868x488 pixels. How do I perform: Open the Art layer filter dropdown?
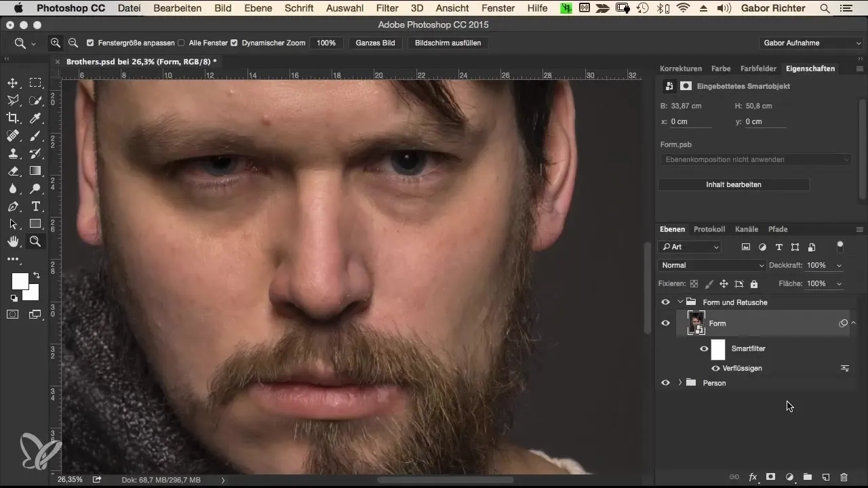click(x=689, y=247)
